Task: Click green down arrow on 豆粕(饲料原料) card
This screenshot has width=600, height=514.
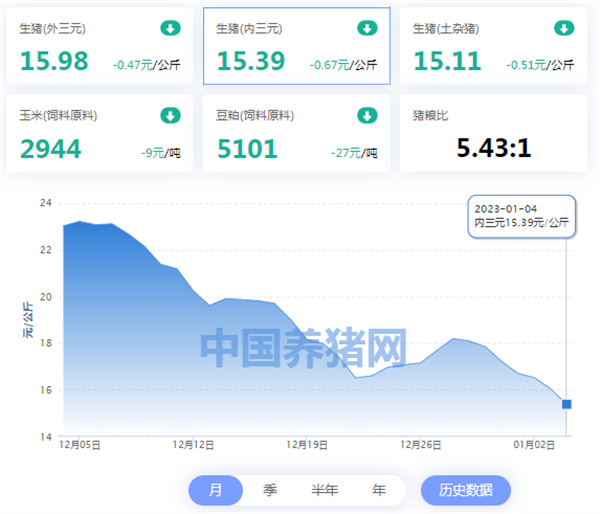Action: pos(367,115)
